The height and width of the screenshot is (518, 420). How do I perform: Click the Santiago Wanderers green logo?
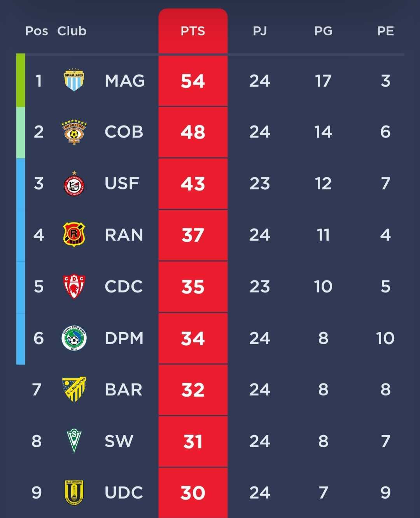75,441
